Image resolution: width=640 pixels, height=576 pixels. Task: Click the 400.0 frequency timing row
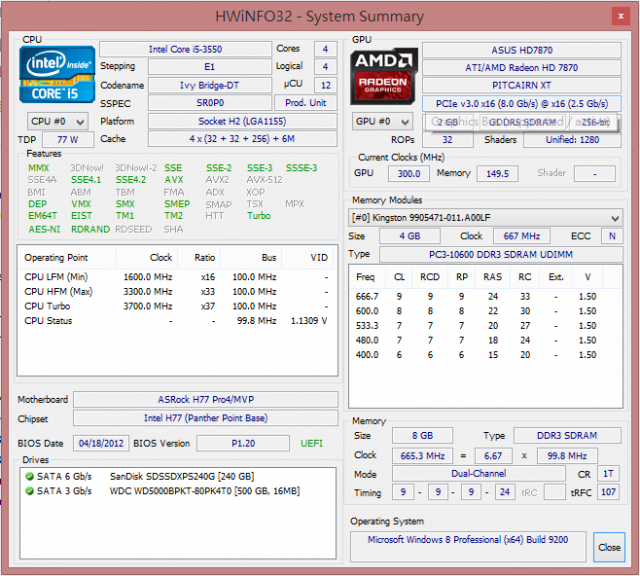pyautogui.click(x=485, y=355)
